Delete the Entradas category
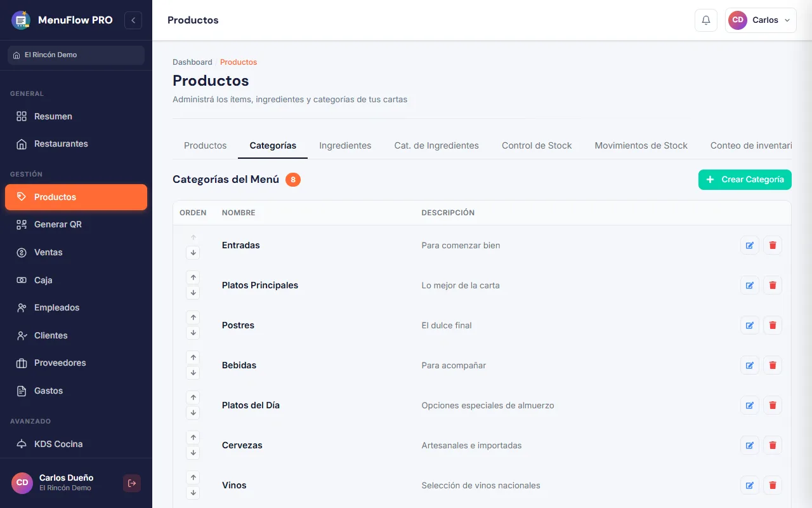 pos(773,245)
